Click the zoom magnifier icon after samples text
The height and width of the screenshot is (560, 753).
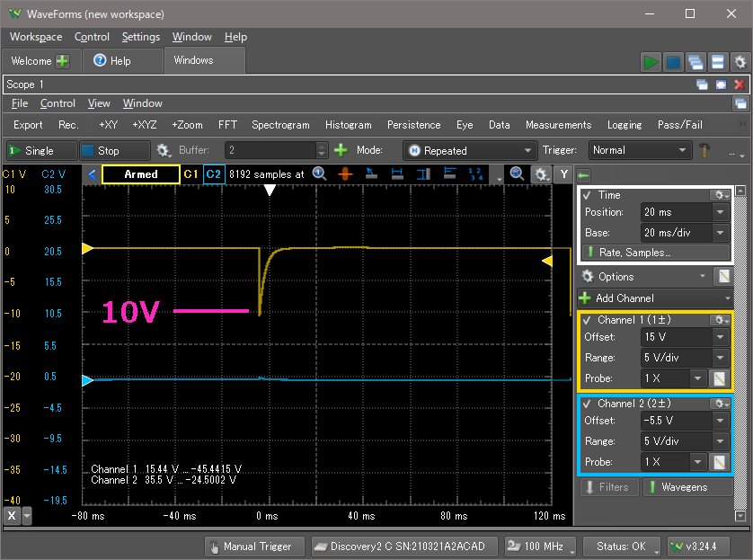(x=319, y=173)
